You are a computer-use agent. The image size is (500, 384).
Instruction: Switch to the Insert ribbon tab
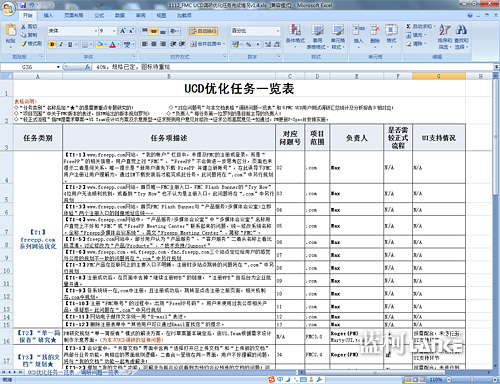(x=48, y=15)
